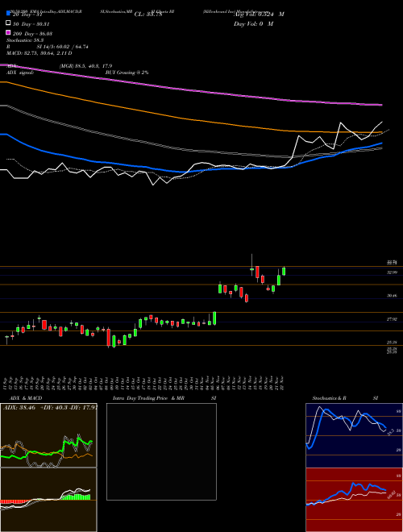Click the magenta 200-day moving average line
This screenshot has height=532, width=403.
click(x=190, y=89)
